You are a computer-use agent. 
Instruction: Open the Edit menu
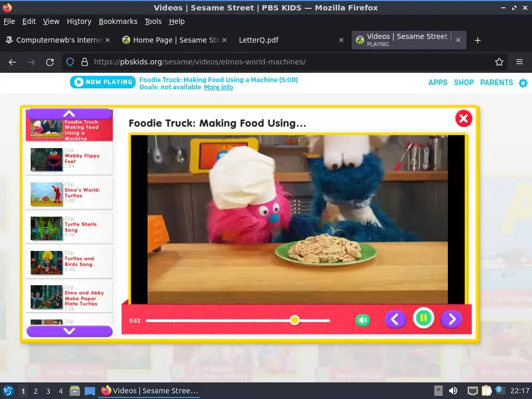[29, 21]
